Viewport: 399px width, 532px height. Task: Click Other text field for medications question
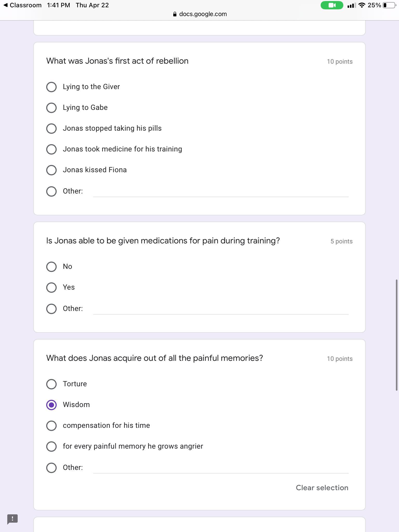tap(221, 309)
